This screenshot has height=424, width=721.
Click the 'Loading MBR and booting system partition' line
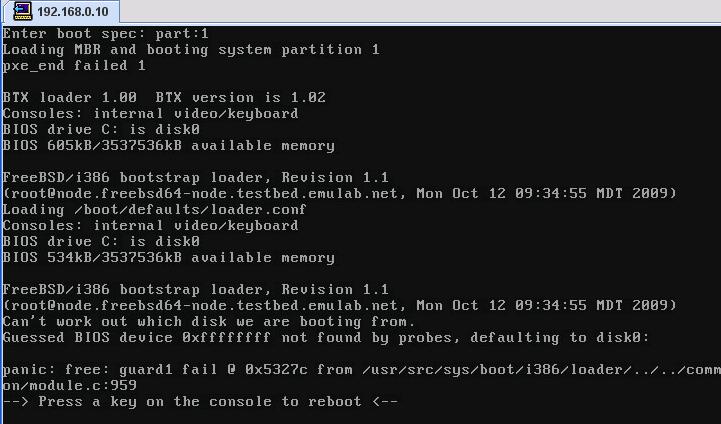[x=191, y=49]
